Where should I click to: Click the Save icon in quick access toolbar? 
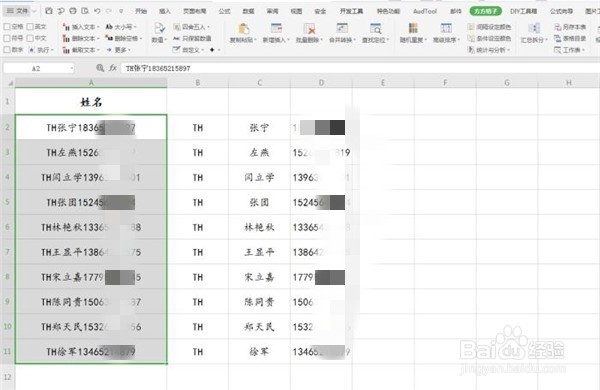coord(49,11)
